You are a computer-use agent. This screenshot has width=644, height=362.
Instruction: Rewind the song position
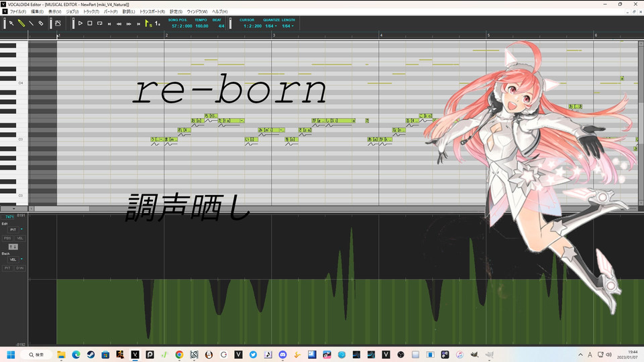coord(119,24)
